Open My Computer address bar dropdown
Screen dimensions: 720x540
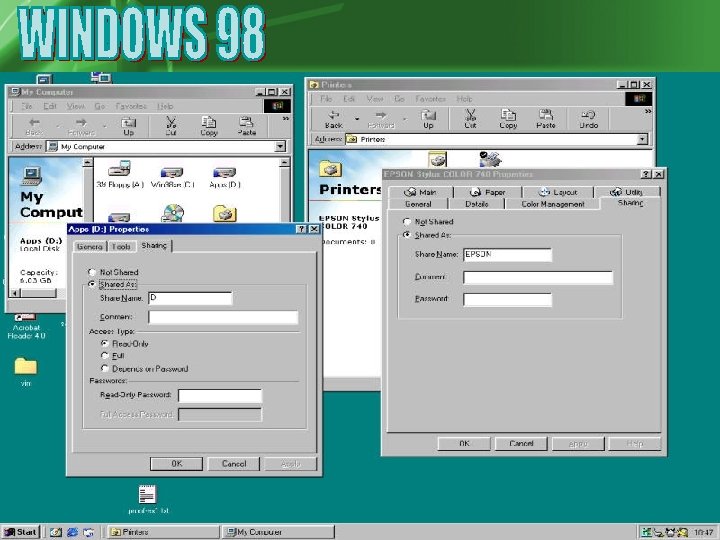point(280,146)
